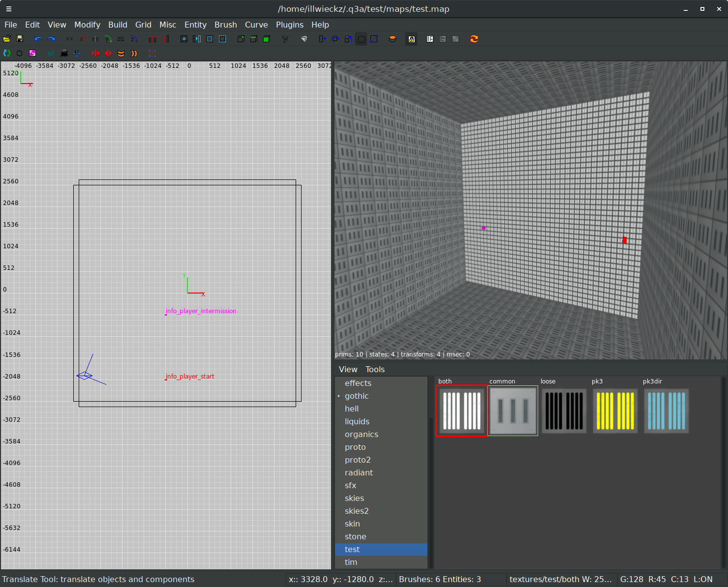Open the texture browser View dropdown
The image size is (728, 587).
point(348,369)
